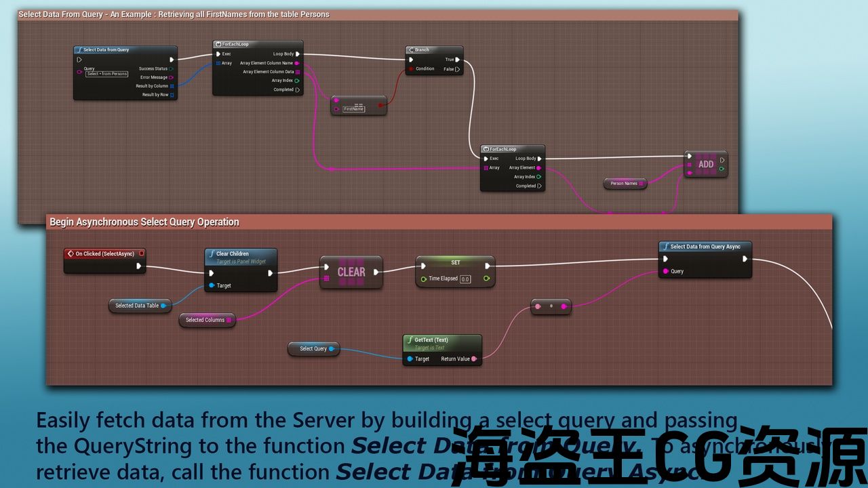The image size is (868, 488).
Task: Click the Result by Column array pin
Action: pos(172,86)
